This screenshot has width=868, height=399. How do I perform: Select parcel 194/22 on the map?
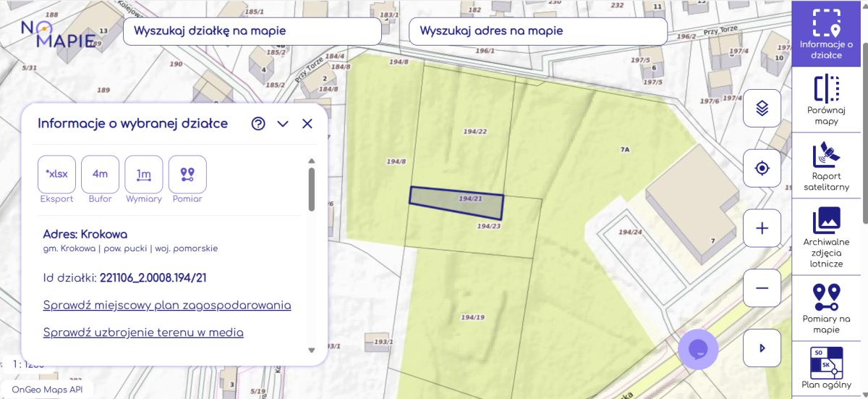475,131
